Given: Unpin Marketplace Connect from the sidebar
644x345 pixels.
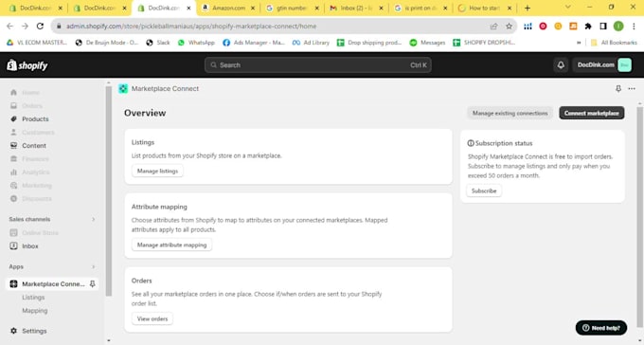Looking at the screenshot, I should (x=93, y=283).
